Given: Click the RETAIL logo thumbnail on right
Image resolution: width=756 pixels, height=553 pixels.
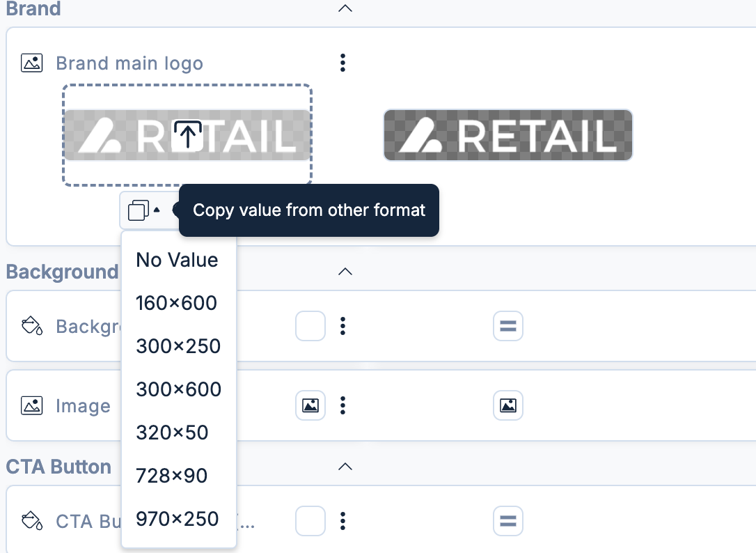Looking at the screenshot, I should point(507,135).
